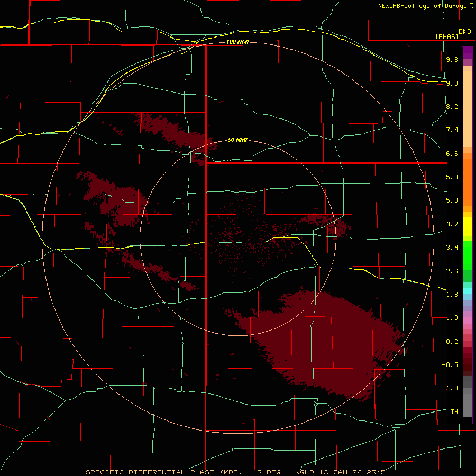Screen dimensions: 476x476
Task: Click the -1.3 scale value
Action: click(450, 388)
